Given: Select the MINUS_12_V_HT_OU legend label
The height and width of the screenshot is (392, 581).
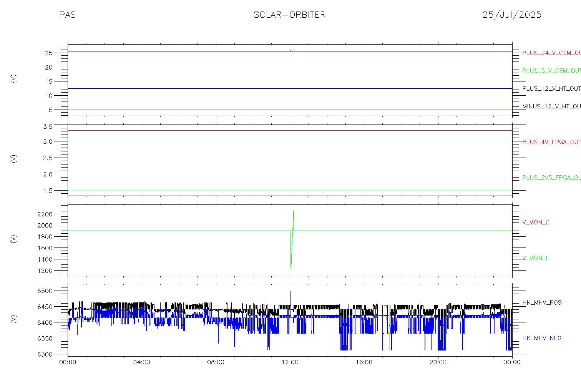Looking at the screenshot, I should (551, 106).
